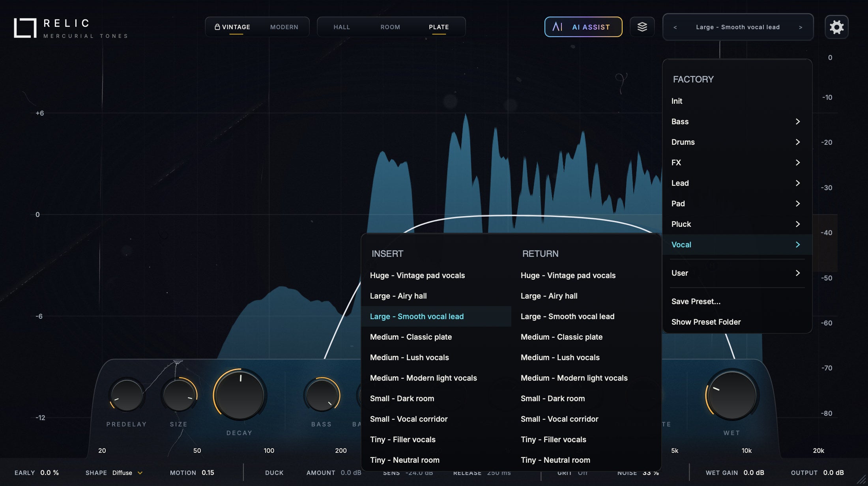Choose Save Preset option
This screenshot has width=868, height=486.
(x=737, y=301)
